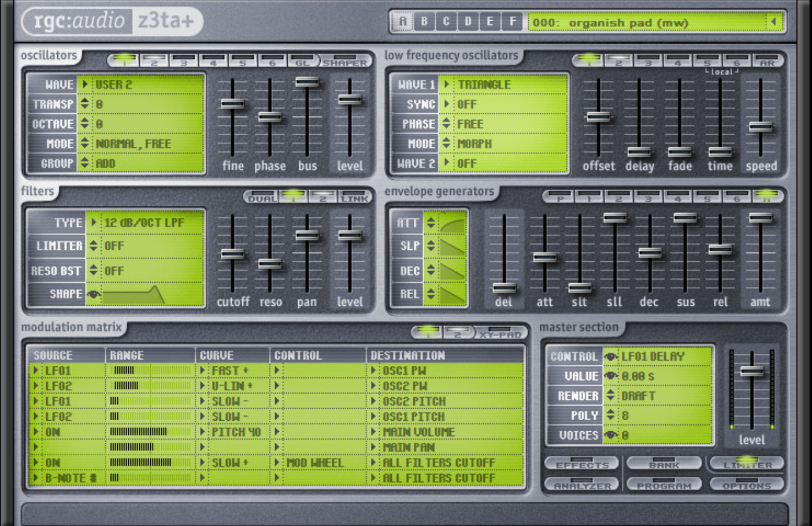Screen dimensions: 812x526
Task: Click the LFO PHASE stepper showing FREE
Action: (446, 124)
